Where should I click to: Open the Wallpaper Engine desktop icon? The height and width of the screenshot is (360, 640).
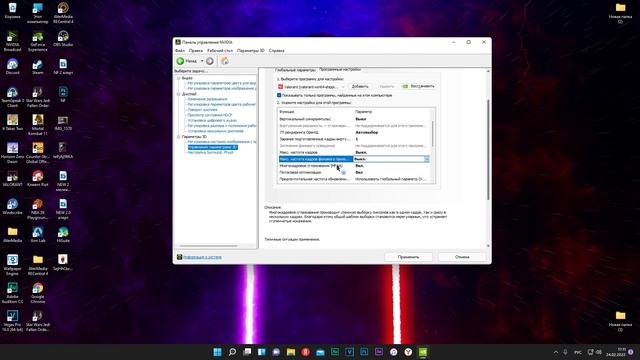12,264
